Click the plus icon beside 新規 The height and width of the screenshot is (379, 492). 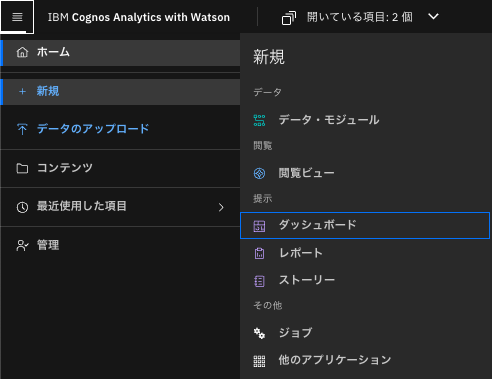pyautogui.click(x=22, y=91)
